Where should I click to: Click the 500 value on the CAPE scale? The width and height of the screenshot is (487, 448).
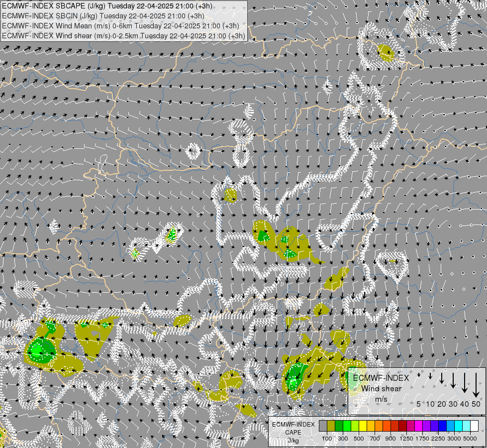click(x=359, y=439)
